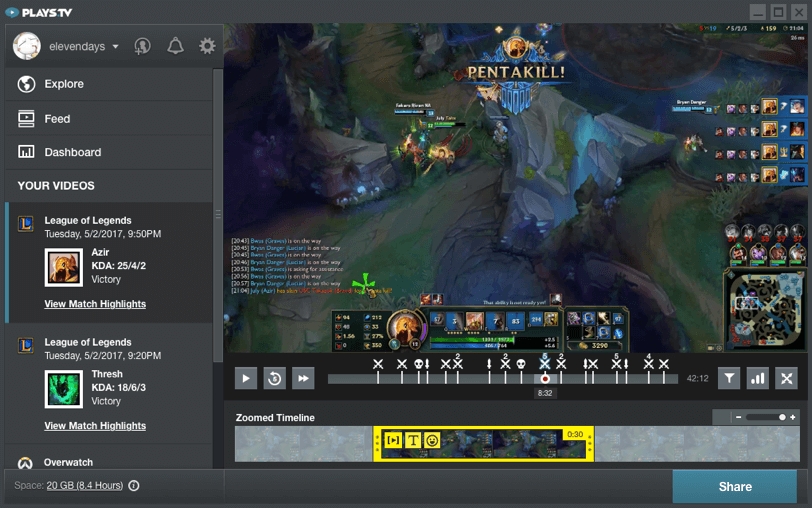Open the 20 GB (8.4 Hours) space link
The width and height of the screenshot is (812, 508).
[84, 486]
